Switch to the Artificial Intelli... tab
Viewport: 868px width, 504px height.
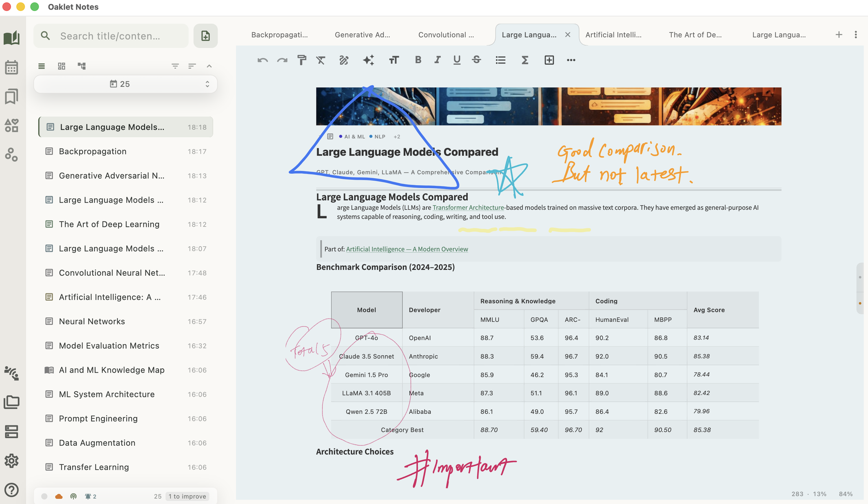point(613,35)
